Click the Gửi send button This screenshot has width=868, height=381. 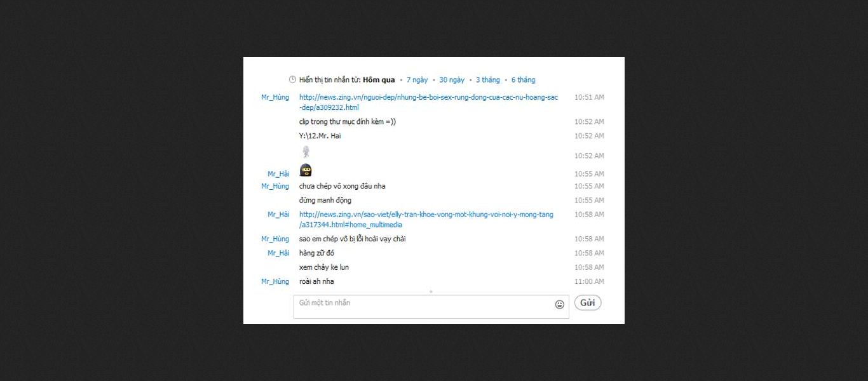coord(588,303)
